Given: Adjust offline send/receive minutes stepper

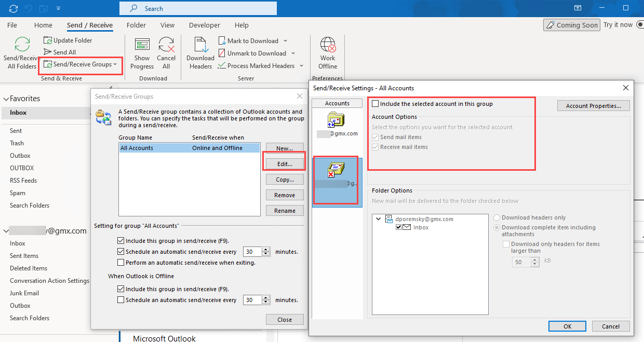Looking at the screenshot, I should (266, 300).
